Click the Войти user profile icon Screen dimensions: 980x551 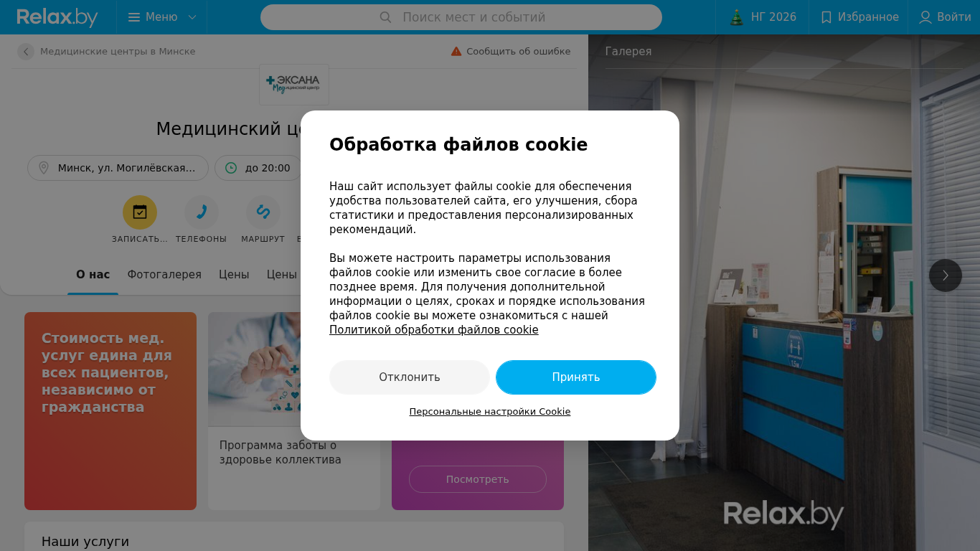coord(925,17)
